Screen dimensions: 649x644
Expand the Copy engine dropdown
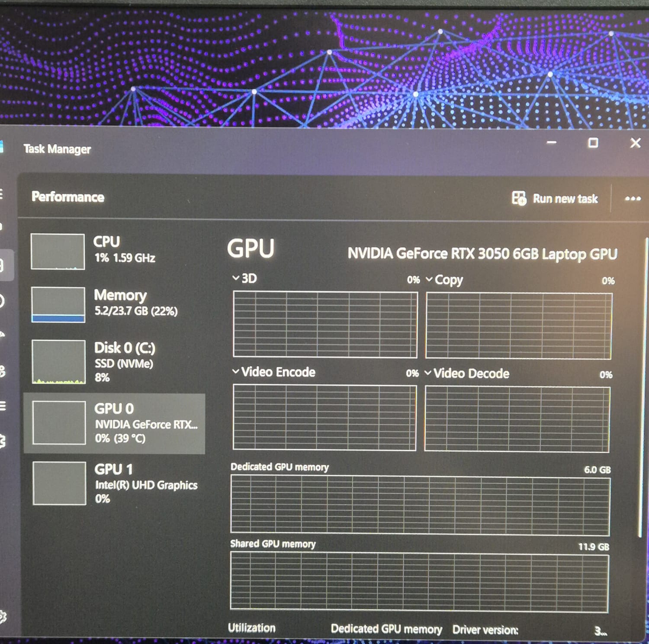tap(429, 280)
